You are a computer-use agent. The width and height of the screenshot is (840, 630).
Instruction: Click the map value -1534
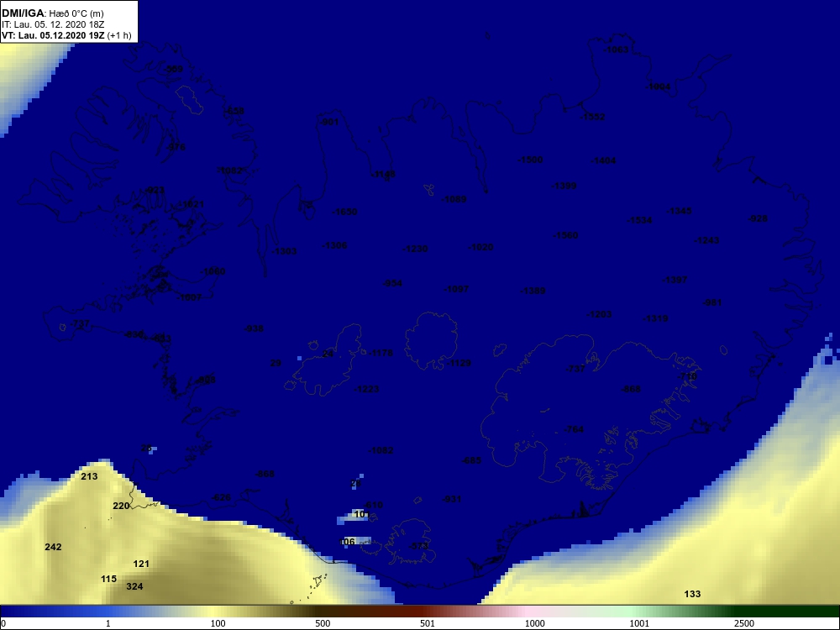(x=639, y=219)
